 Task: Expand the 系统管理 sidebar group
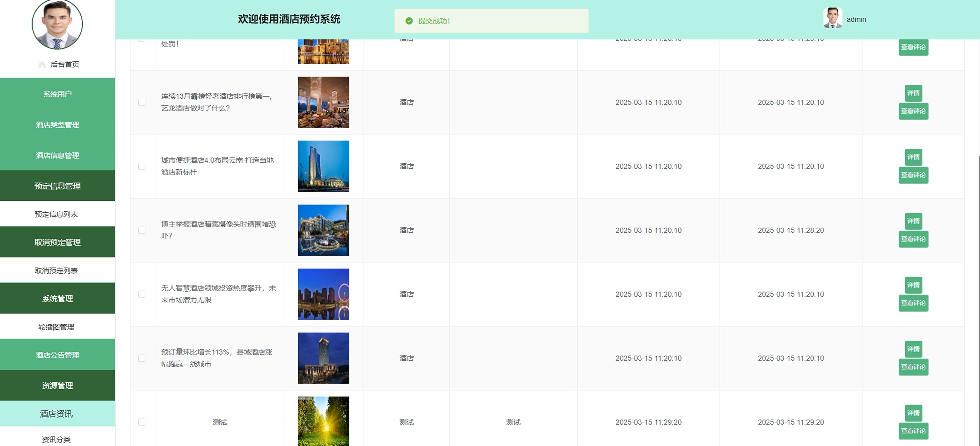(58, 298)
